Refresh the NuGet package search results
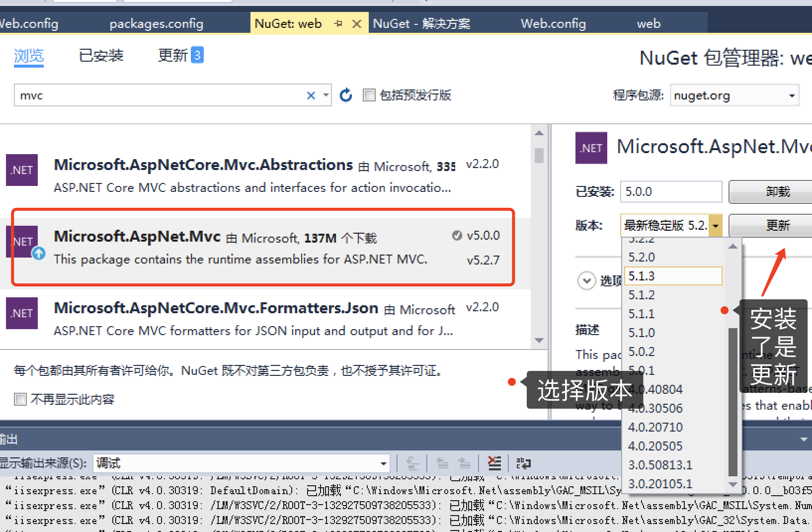Image resolution: width=812 pixels, height=532 pixels. [x=346, y=95]
